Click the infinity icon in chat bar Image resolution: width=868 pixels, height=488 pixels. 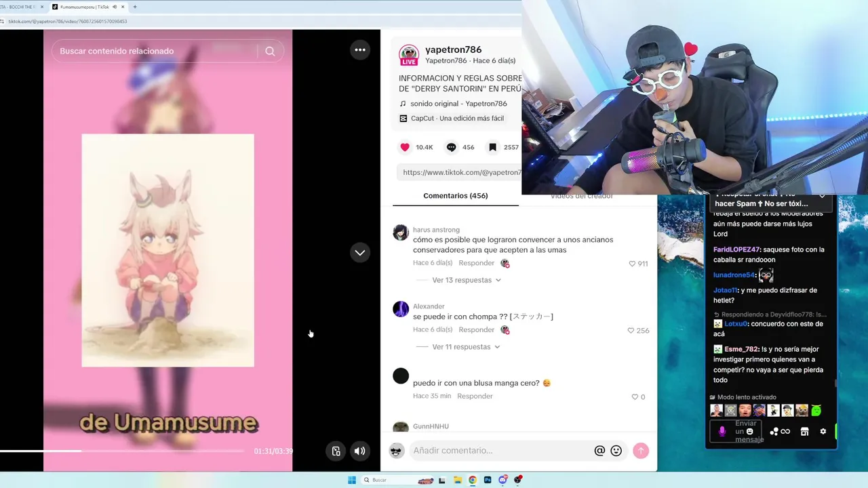tap(785, 432)
